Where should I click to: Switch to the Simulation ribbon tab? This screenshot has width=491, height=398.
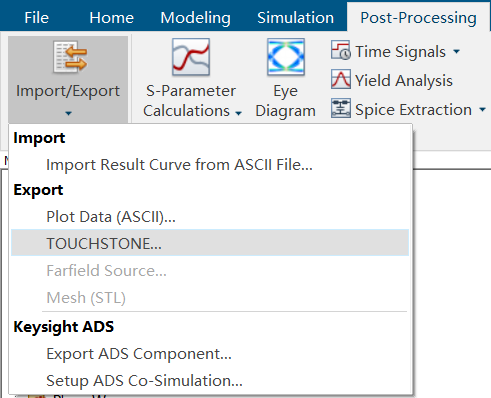pos(295,18)
